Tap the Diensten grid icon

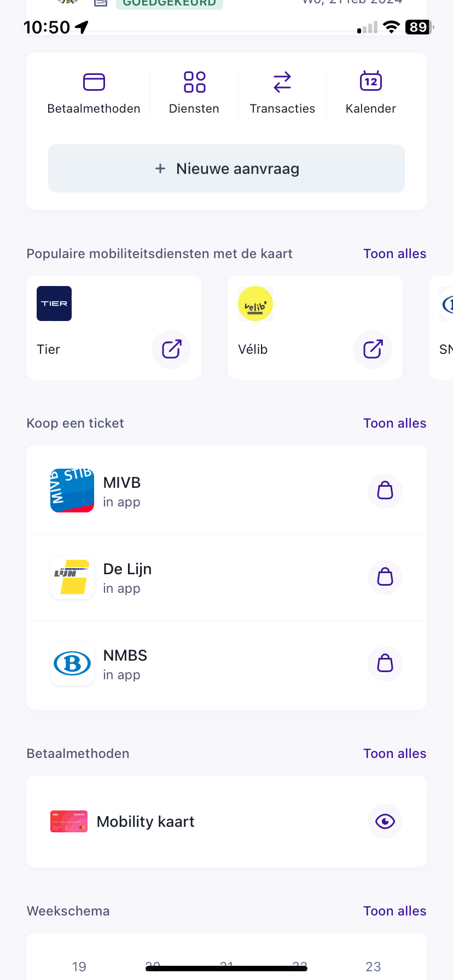(x=194, y=82)
